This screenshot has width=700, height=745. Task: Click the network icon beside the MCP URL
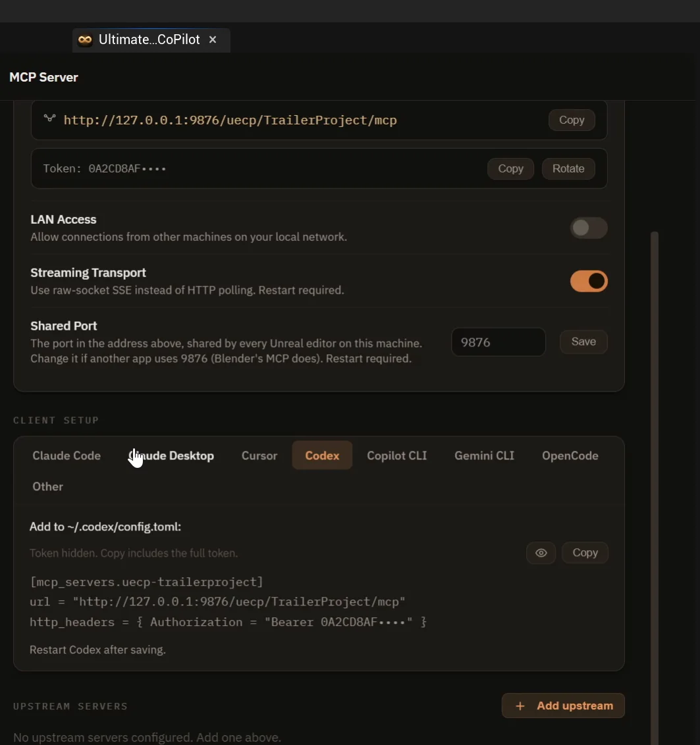[x=50, y=118]
